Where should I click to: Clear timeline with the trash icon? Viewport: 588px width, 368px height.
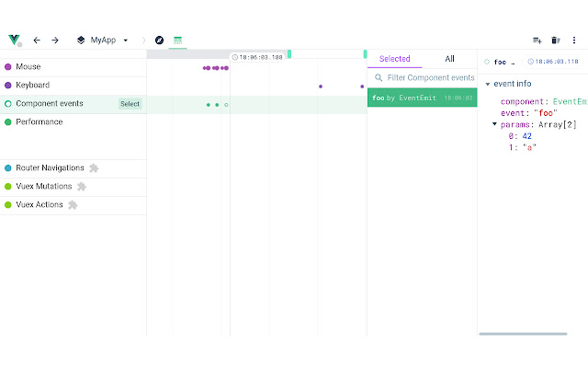pyautogui.click(x=555, y=40)
